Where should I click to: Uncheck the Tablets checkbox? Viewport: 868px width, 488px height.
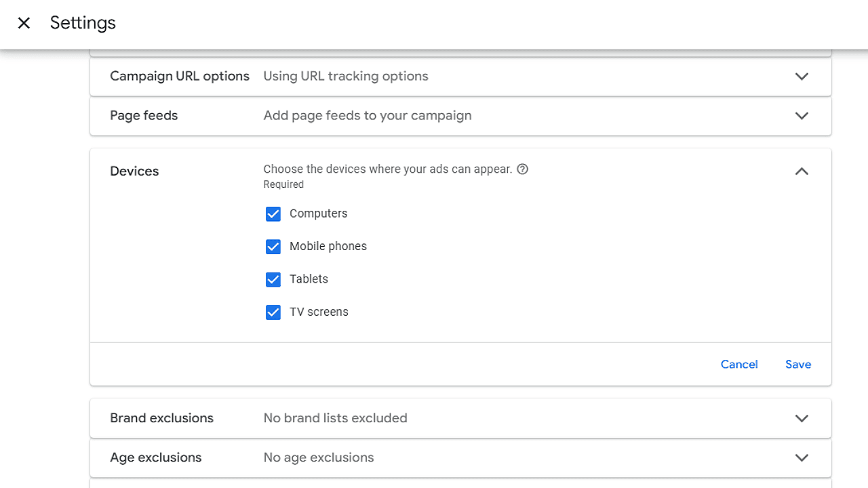coord(273,279)
